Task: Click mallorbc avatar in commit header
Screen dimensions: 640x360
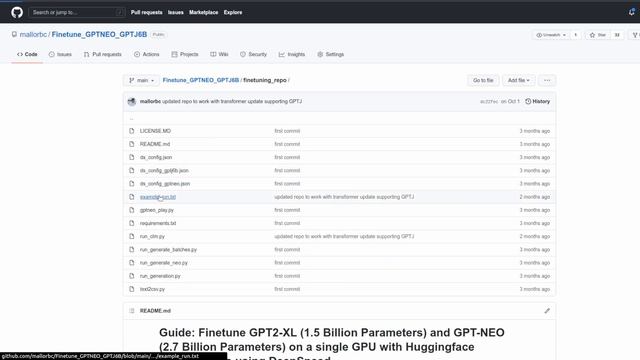Action: tap(131, 101)
